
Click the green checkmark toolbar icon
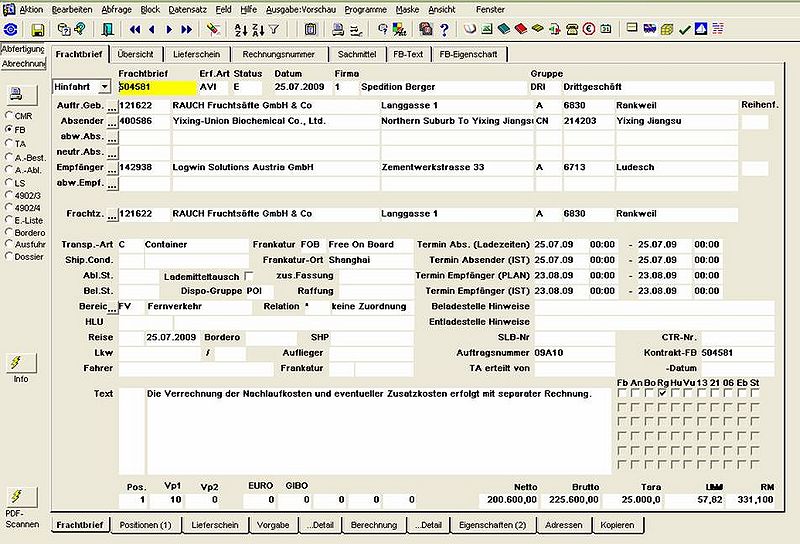[684, 30]
